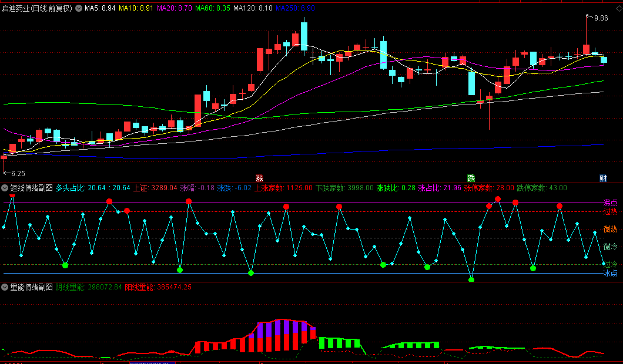Click the lowest green dot below 冰点 line
This screenshot has height=364, width=623.
tap(471, 280)
